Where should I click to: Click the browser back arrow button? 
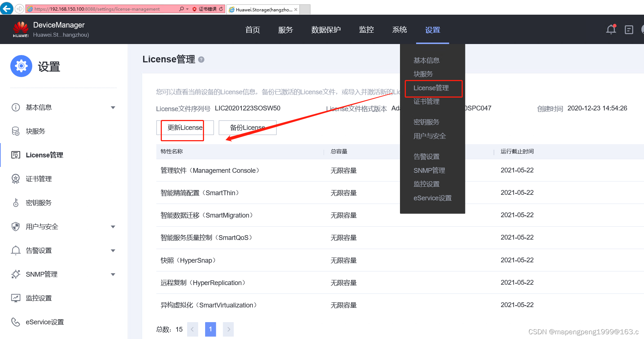[x=6, y=8]
